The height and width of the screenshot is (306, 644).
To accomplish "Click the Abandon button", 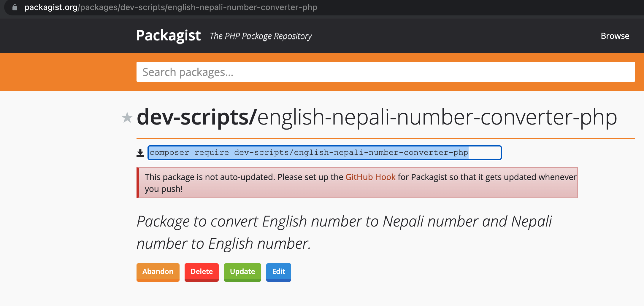I will pos(158,272).
